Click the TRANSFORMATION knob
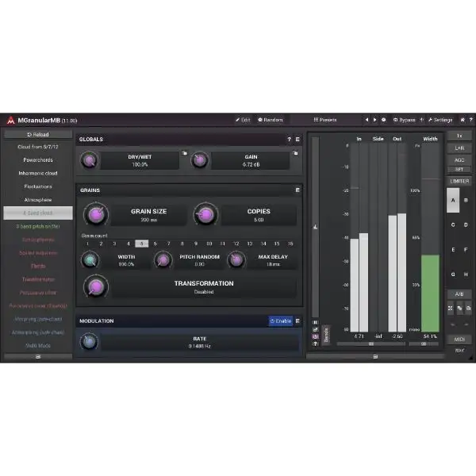476x476 pixels. [96, 287]
